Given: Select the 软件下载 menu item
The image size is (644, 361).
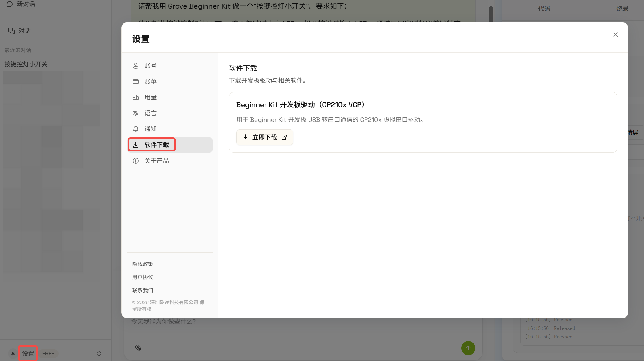Looking at the screenshot, I should [x=170, y=145].
